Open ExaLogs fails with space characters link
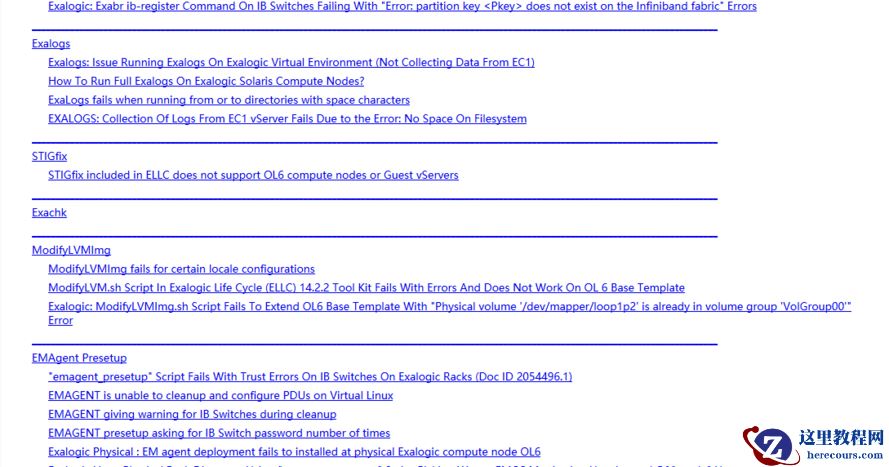889x467 pixels. [x=229, y=100]
